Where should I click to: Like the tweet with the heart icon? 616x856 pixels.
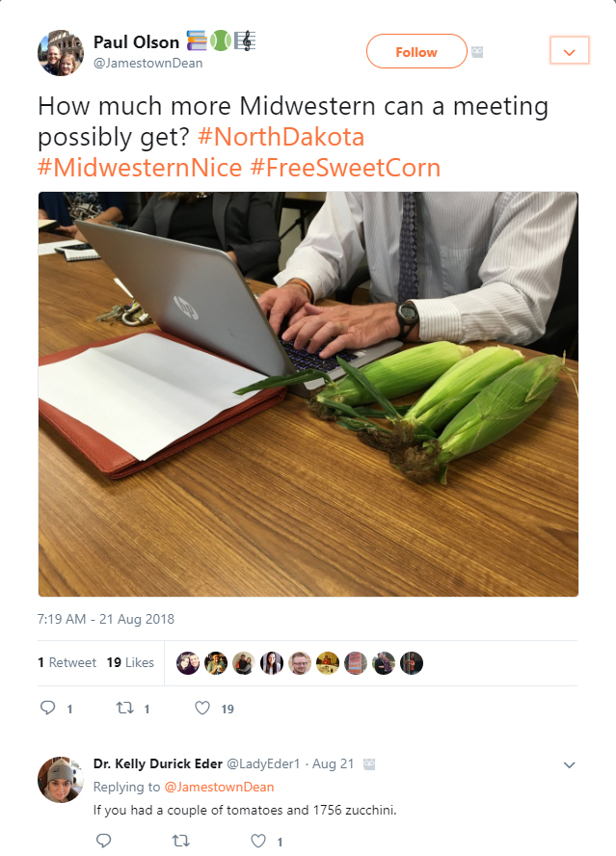click(202, 709)
